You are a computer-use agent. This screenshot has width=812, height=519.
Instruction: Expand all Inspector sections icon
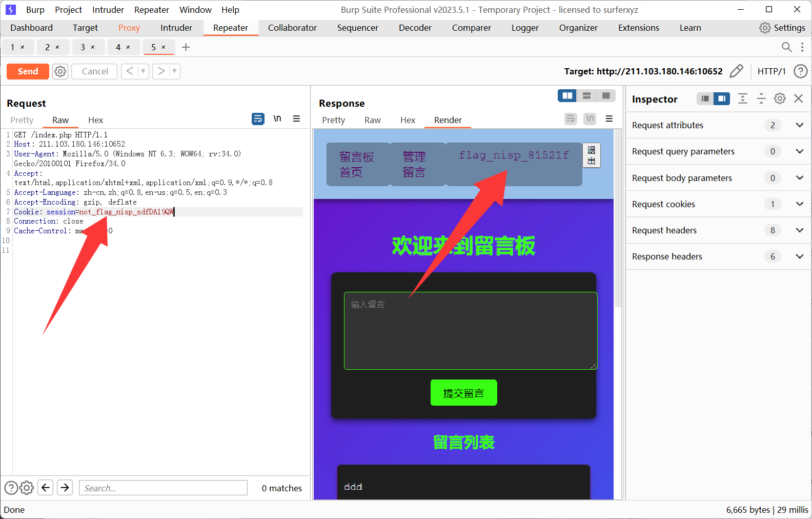(x=743, y=98)
